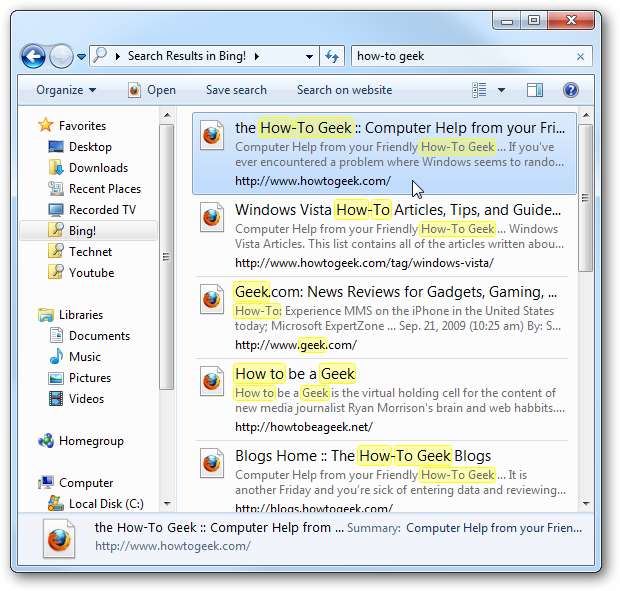Open the Pictures library
Screen dimensions: 620x591
tap(90, 378)
